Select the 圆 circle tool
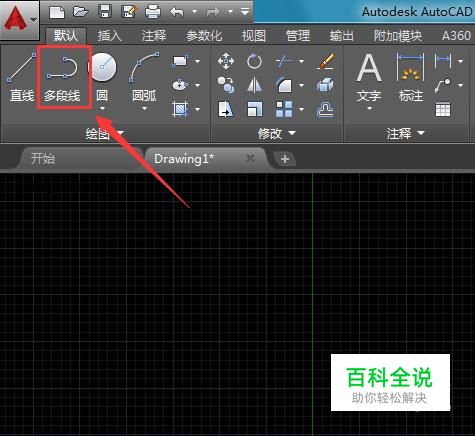The width and height of the screenshot is (475, 436). pyautogui.click(x=102, y=76)
